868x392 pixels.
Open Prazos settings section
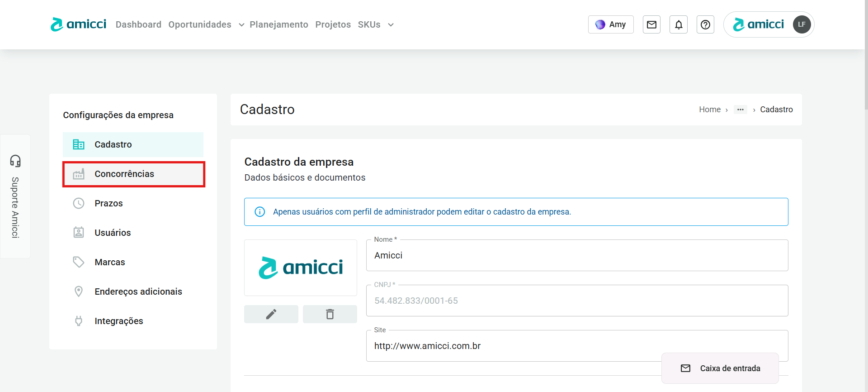pos(108,203)
